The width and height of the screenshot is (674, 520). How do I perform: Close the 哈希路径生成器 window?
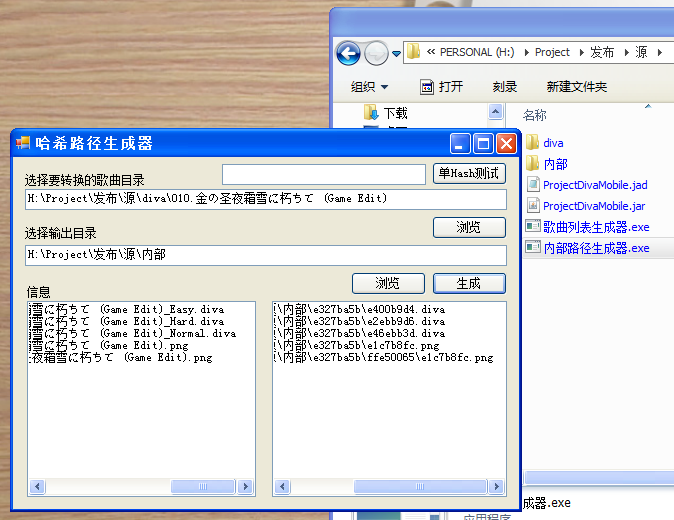506,144
